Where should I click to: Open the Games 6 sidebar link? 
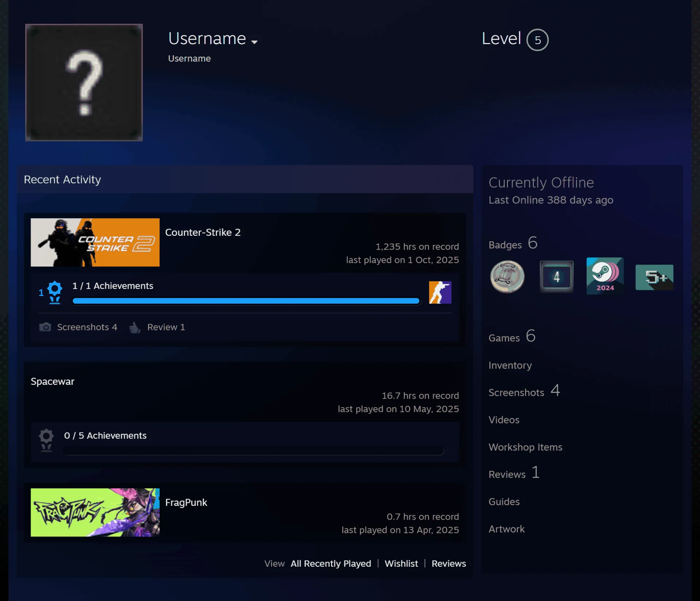(512, 336)
